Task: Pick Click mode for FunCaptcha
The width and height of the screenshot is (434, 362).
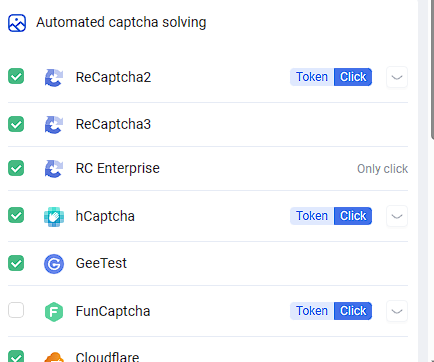Action: pyautogui.click(x=353, y=311)
